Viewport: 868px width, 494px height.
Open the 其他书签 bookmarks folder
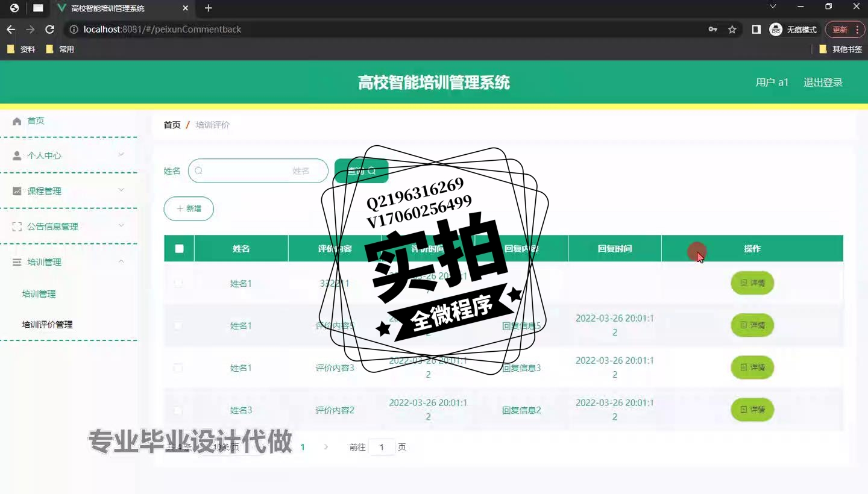click(841, 49)
